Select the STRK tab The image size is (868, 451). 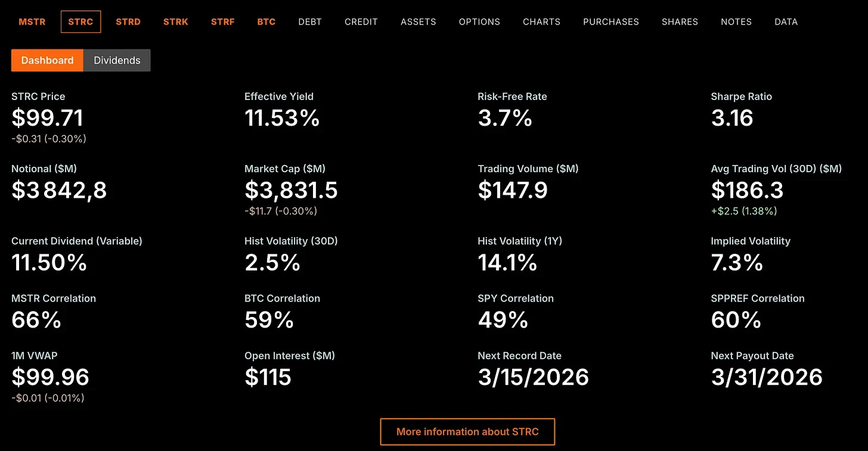click(175, 21)
